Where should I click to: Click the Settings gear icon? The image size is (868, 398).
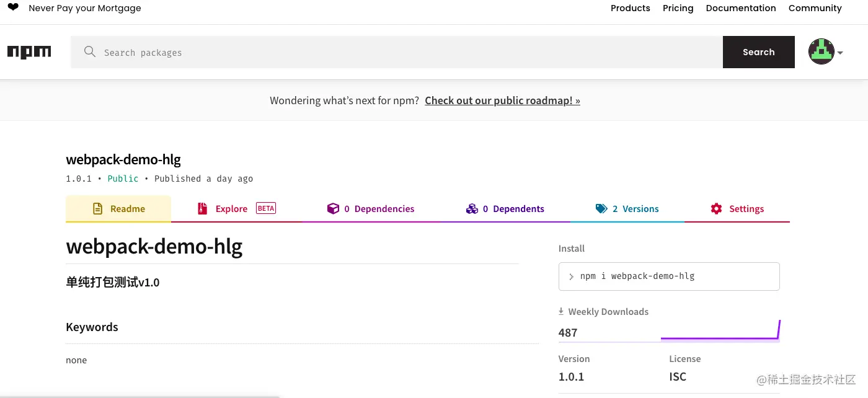tap(717, 209)
